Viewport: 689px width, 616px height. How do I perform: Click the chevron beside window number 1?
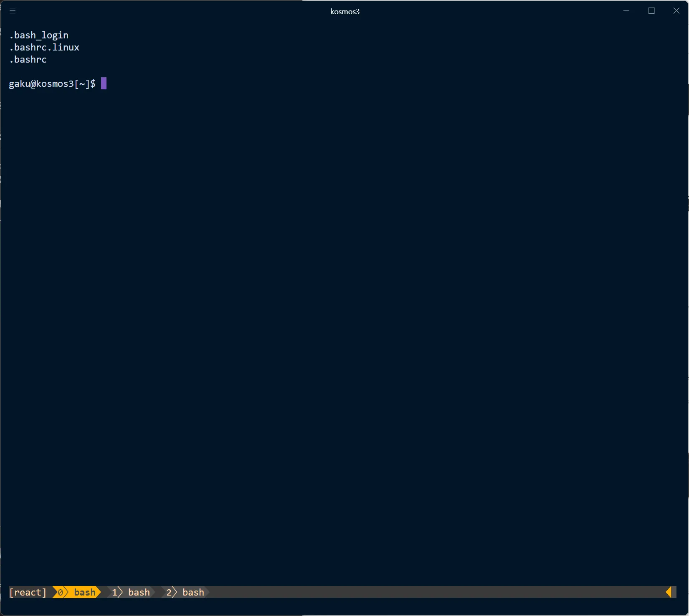pos(121,592)
